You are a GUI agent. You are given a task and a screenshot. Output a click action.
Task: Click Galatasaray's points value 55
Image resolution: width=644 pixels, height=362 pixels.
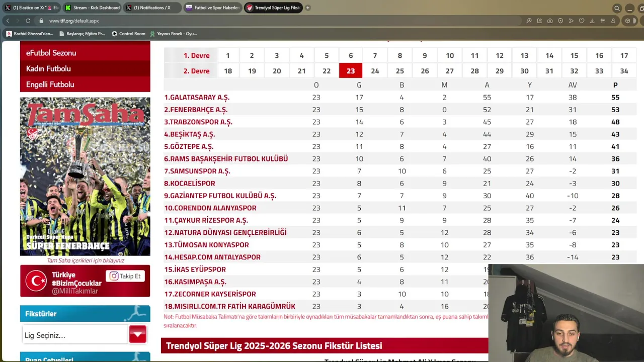pyautogui.click(x=615, y=98)
